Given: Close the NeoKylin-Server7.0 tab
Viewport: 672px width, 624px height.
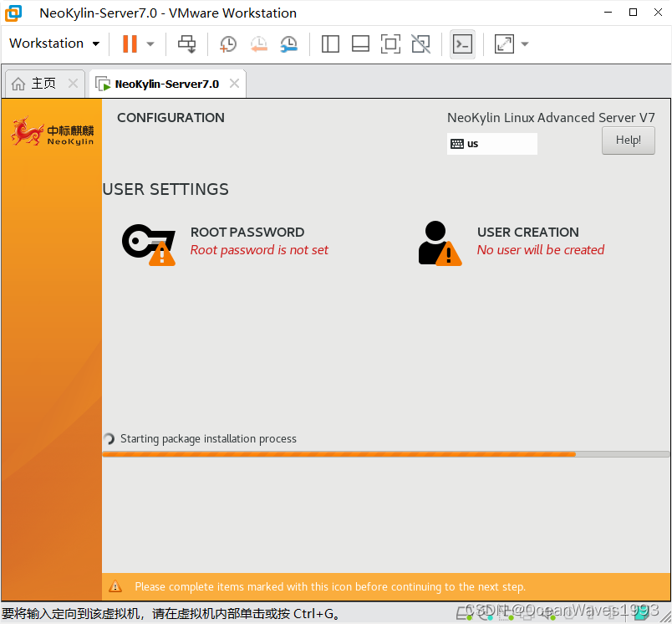Looking at the screenshot, I should tap(234, 83).
